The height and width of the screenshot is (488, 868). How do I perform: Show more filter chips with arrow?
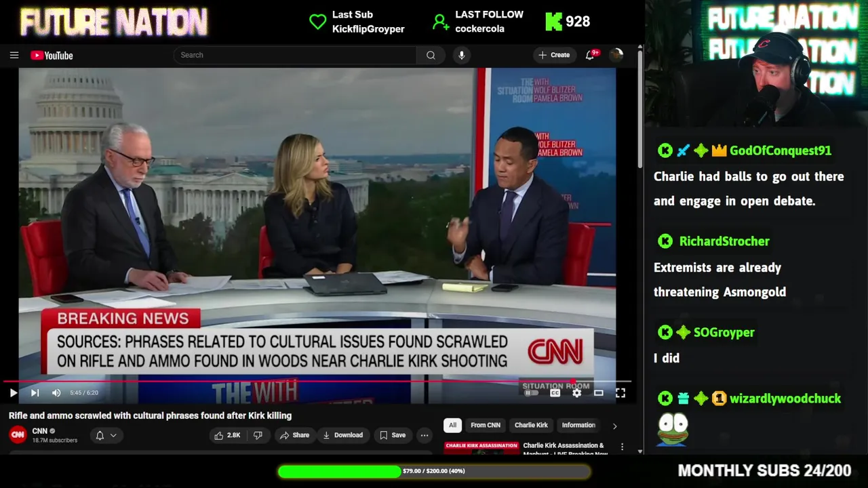click(x=615, y=426)
